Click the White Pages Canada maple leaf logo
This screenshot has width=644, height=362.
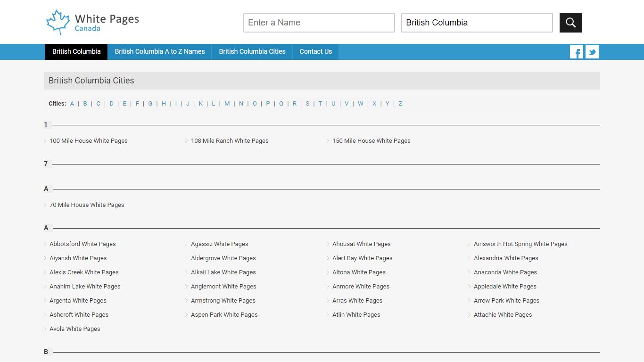point(92,22)
